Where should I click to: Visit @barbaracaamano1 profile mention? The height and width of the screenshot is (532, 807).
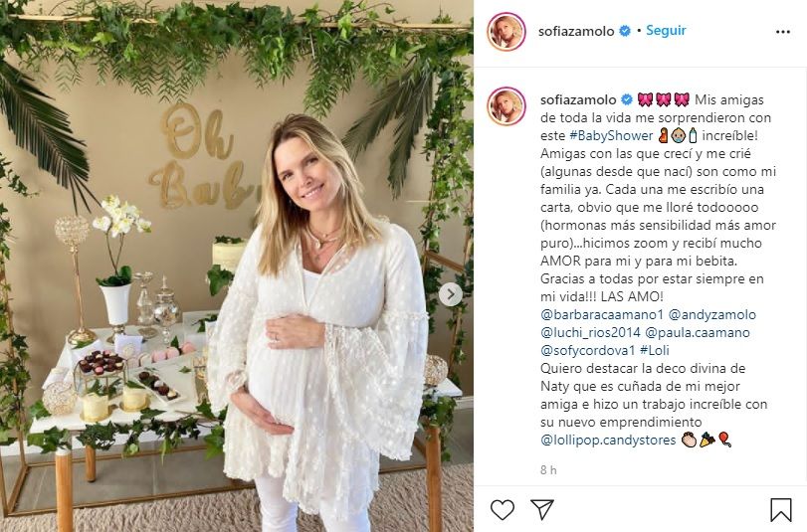tap(602, 314)
